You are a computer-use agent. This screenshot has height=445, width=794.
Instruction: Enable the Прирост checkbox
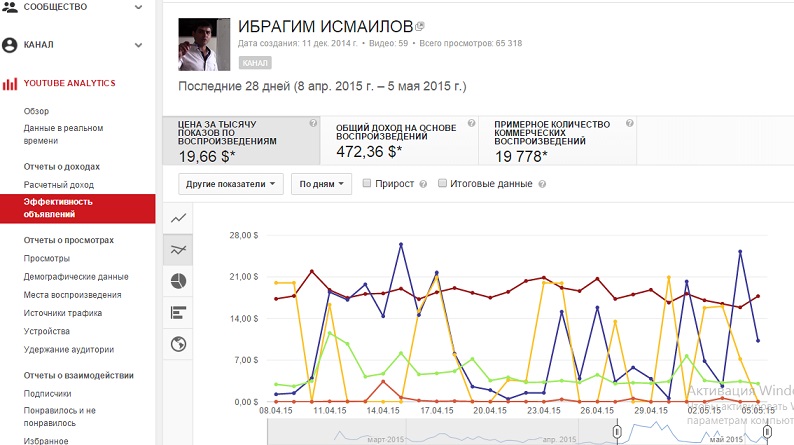367,183
